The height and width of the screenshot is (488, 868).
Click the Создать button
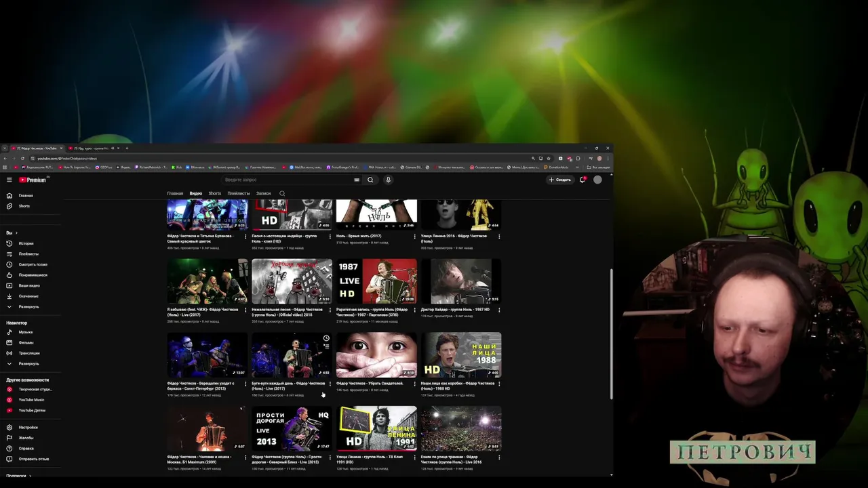pyautogui.click(x=560, y=180)
